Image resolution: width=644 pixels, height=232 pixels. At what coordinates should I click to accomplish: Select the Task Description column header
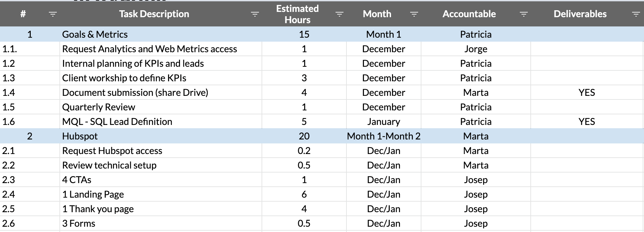coord(154,14)
